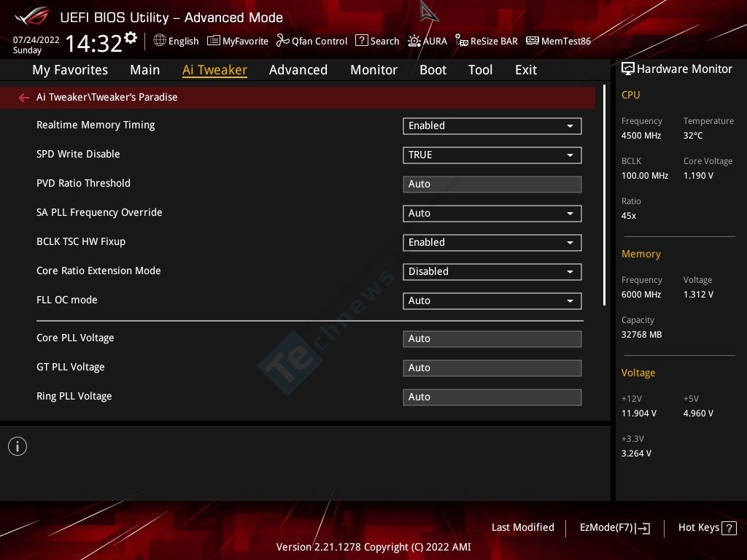This screenshot has height=560, width=747.
Task: Open the Monitor tab
Action: (x=374, y=70)
